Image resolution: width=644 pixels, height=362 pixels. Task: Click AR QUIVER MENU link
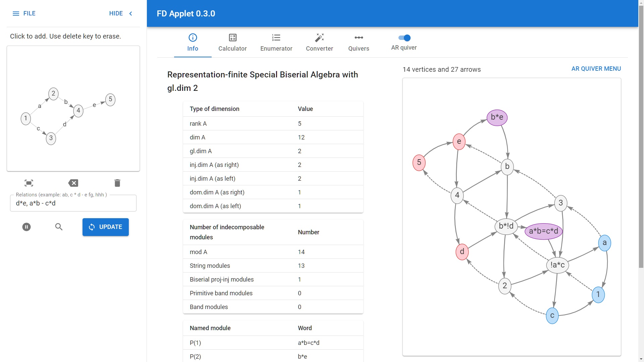(x=596, y=68)
